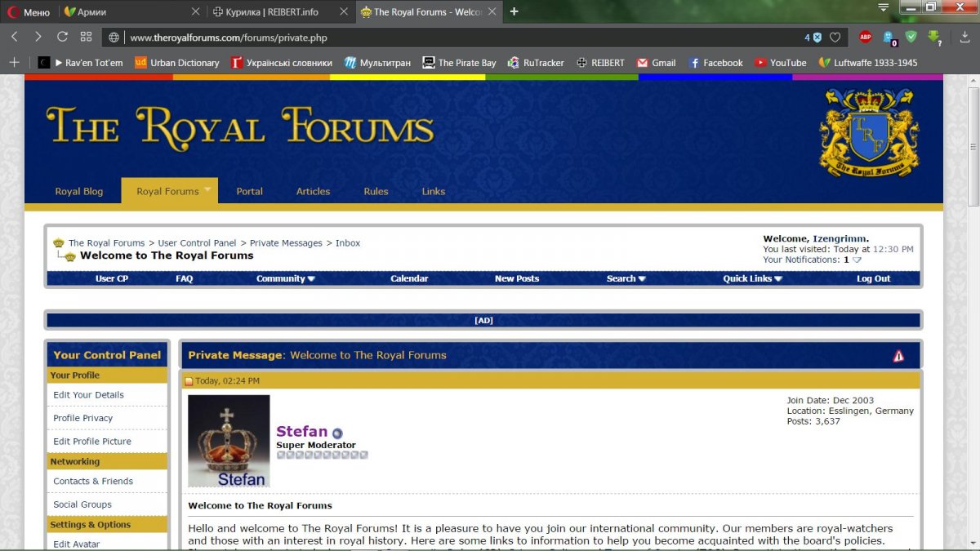Open the Gmail bookmark
Viewport: 980px width, 551px height.
(656, 63)
